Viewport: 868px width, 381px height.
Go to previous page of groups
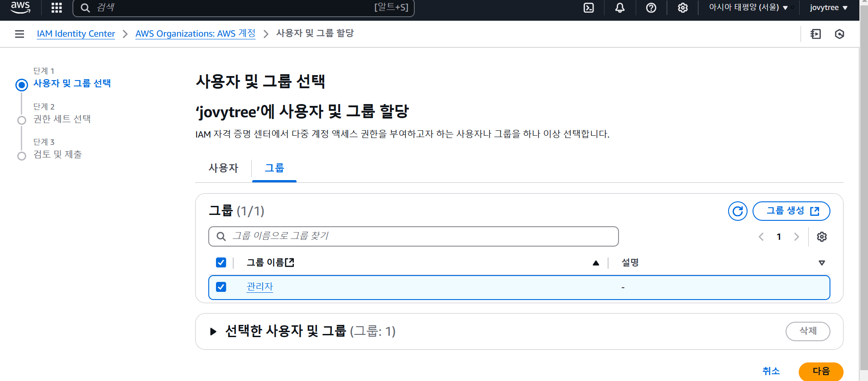tap(761, 237)
